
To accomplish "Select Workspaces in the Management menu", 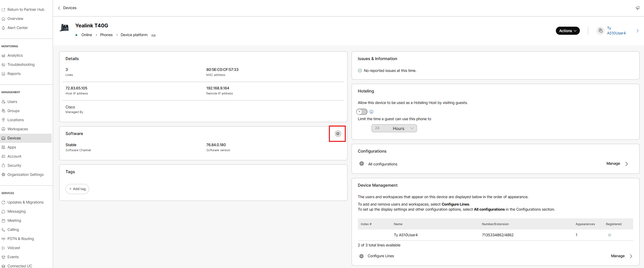I will (18, 129).
